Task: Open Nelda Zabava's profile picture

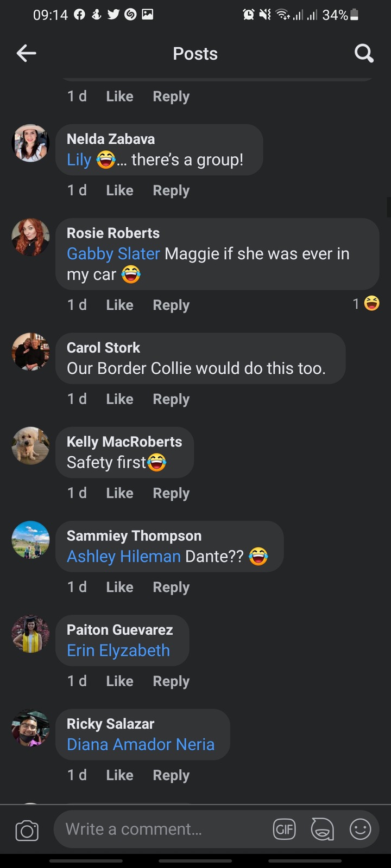Action: click(x=30, y=143)
